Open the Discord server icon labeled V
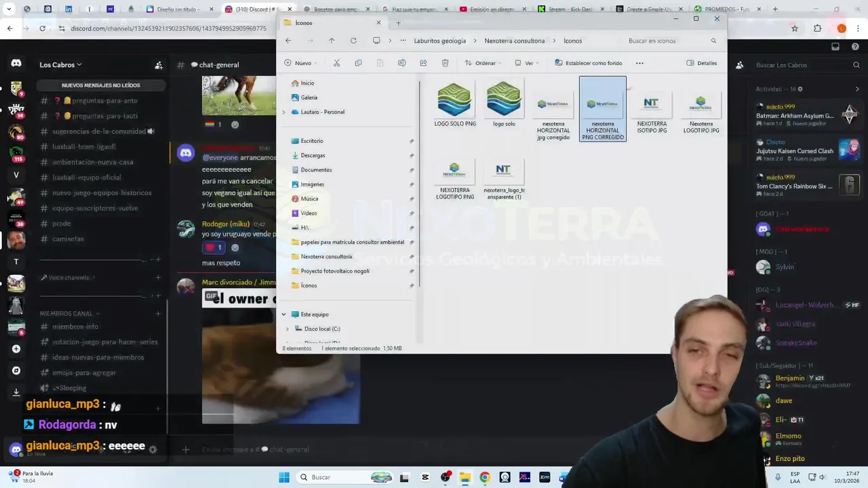This screenshot has width=868, height=488. 16,175
